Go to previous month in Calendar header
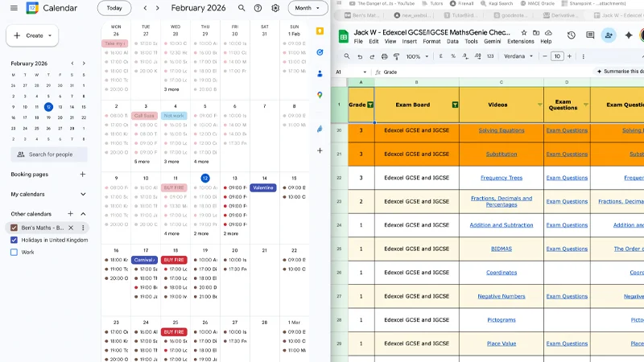Screen dimensions: 644x362 click(x=145, y=8)
